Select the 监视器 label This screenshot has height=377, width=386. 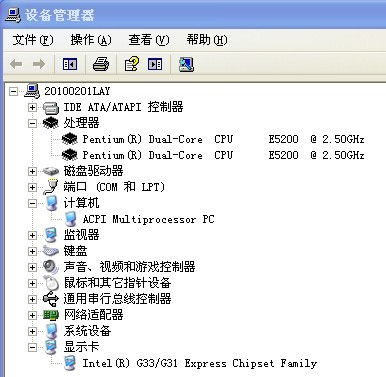[x=81, y=235]
